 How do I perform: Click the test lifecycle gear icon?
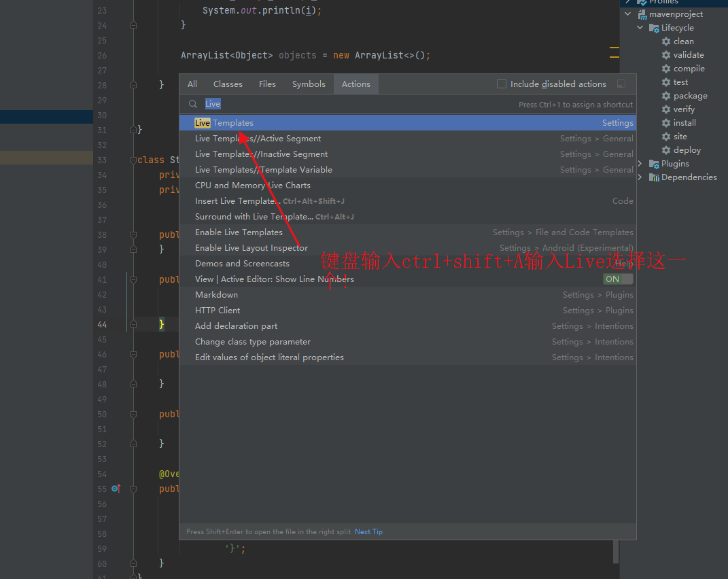click(x=665, y=82)
